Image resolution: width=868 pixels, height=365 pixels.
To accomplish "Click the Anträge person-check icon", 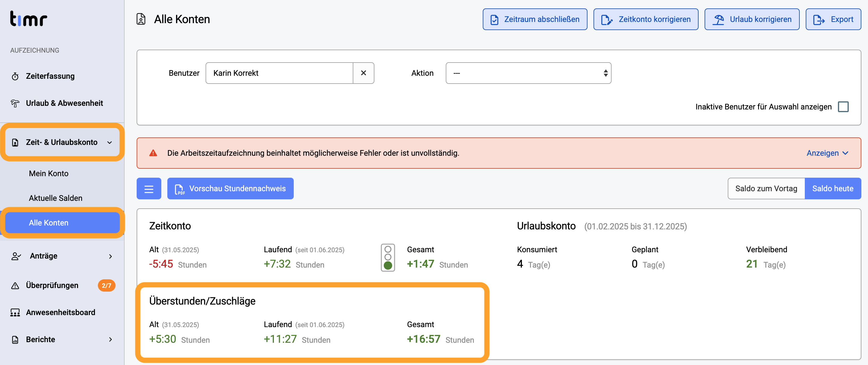I will click(x=16, y=256).
